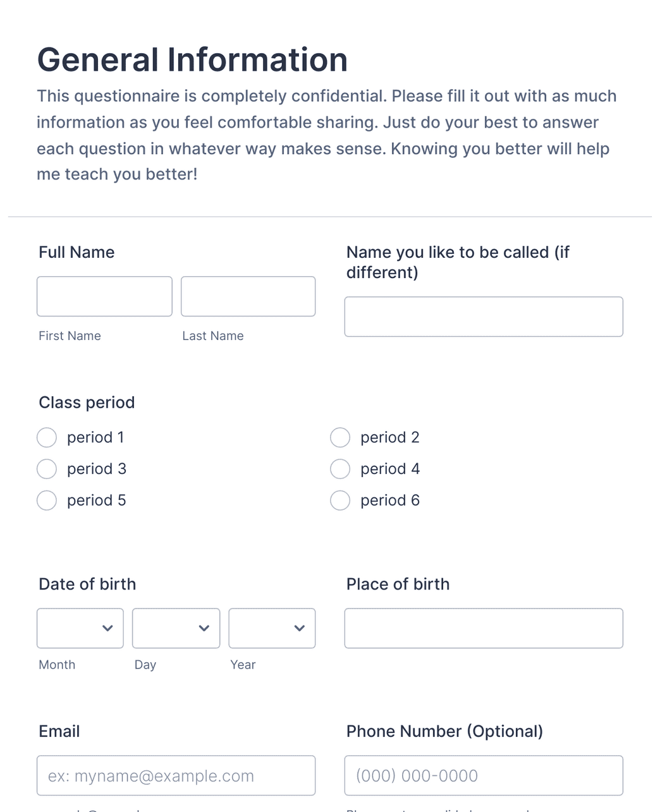The width and height of the screenshot is (660, 812).
Task: Click the Month selector chevron icon
Action: [107, 628]
